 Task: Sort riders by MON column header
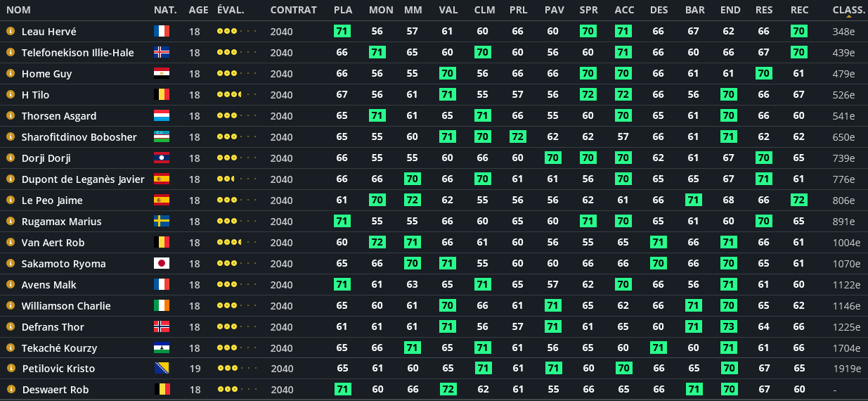(x=381, y=10)
